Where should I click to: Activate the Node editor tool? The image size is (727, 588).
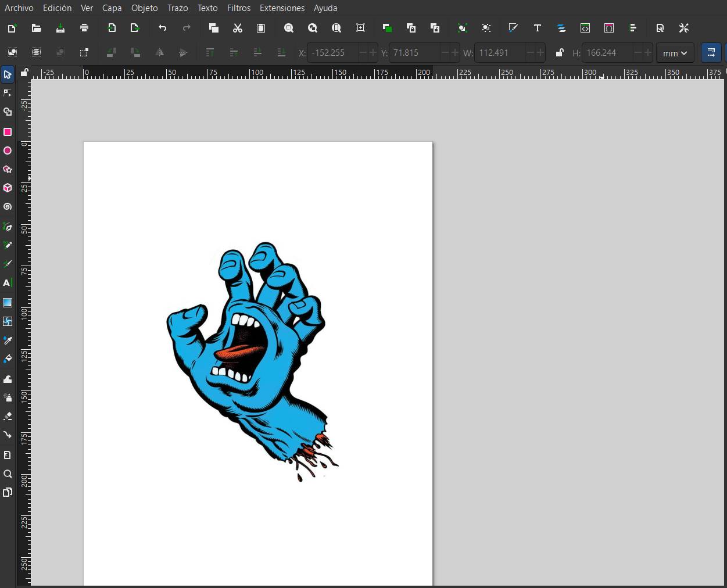coord(8,92)
